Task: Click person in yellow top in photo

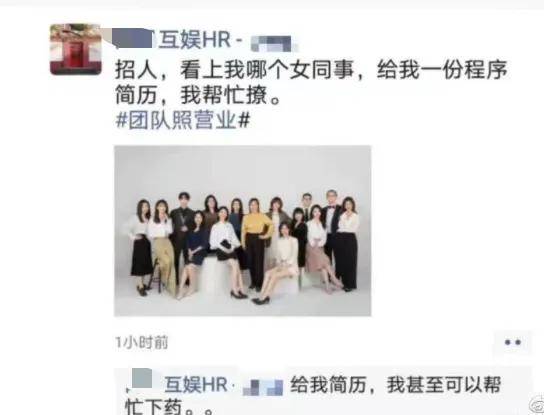Action: click(x=256, y=245)
